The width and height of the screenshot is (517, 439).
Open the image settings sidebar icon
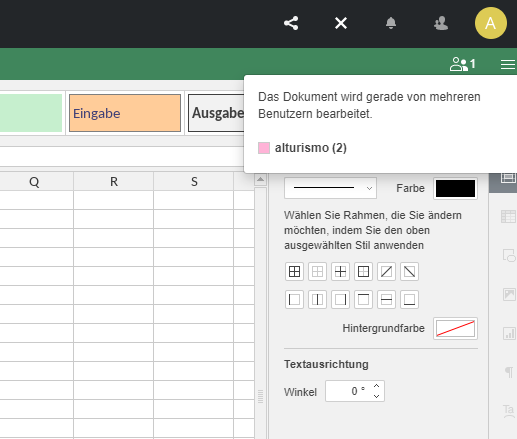click(509, 294)
